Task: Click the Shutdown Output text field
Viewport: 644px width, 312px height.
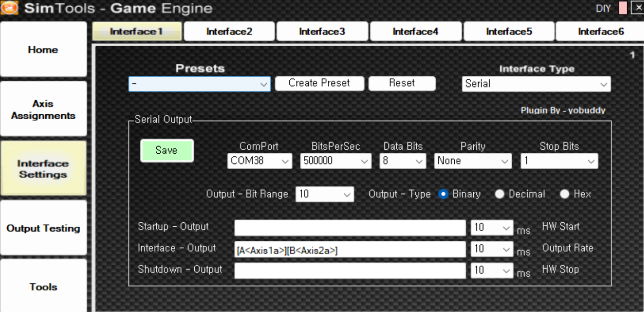Action: (x=350, y=271)
